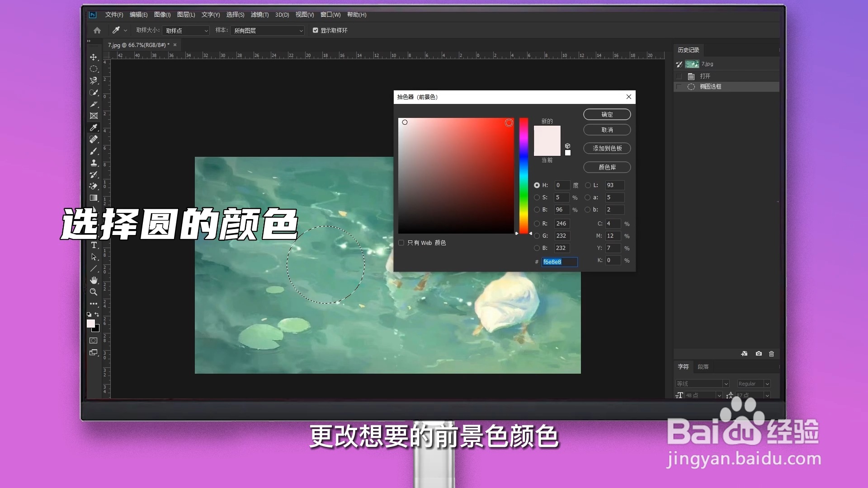
Task: Select the Brush tool
Action: pyautogui.click(x=94, y=151)
